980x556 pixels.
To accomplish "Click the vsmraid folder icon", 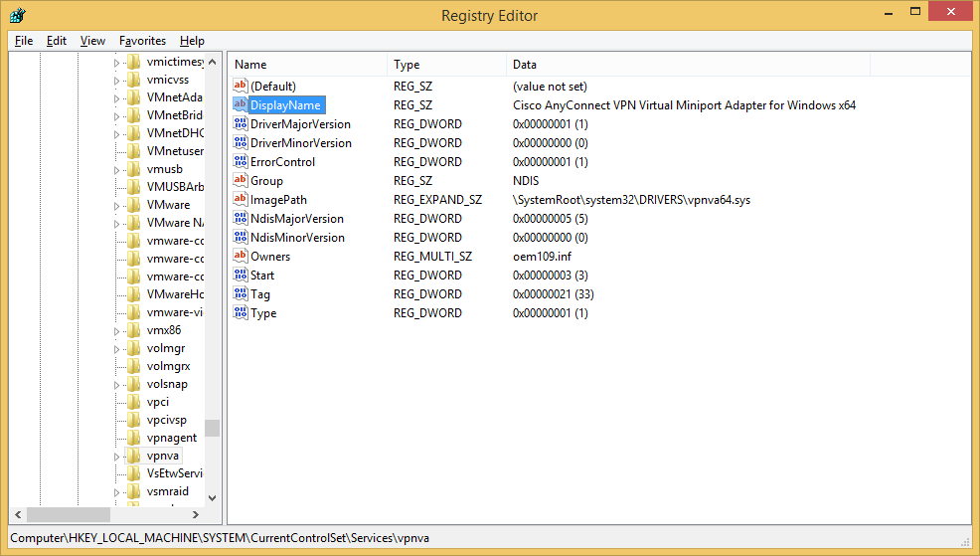I will click(x=133, y=491).
